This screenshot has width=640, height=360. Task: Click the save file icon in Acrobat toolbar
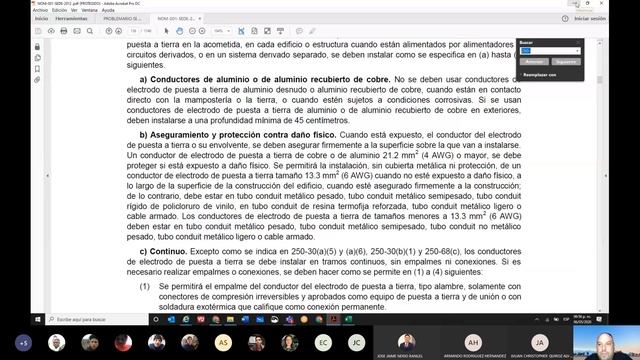click(x=38, y=31)
